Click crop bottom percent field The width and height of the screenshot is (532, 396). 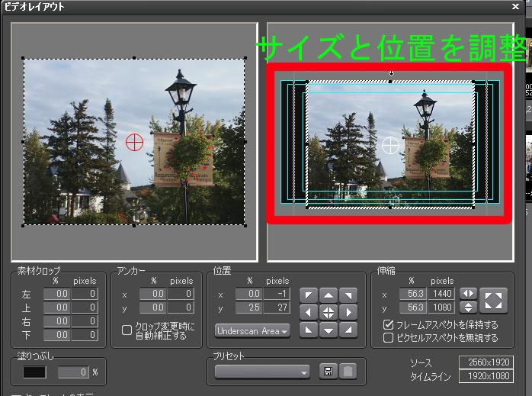pyautogui.click(x=57, y=335)
